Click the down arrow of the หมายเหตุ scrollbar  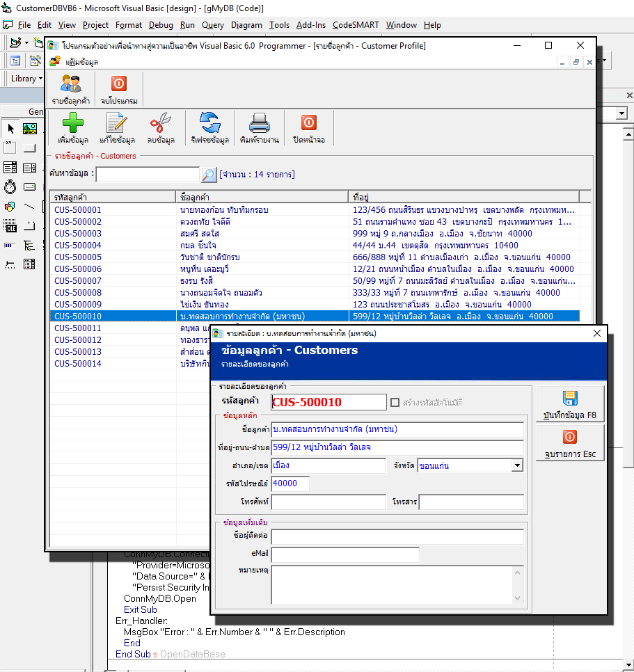click(517, 598)
